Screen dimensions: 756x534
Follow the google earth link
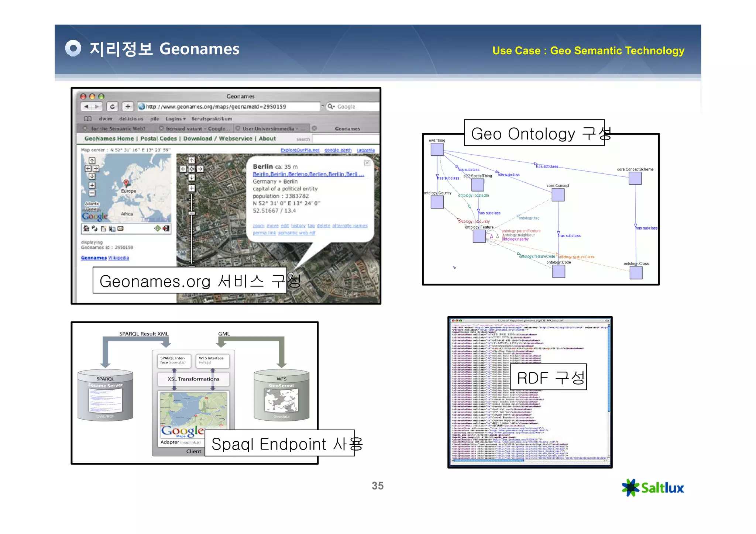pyautogui.click(x=338, y=150)
